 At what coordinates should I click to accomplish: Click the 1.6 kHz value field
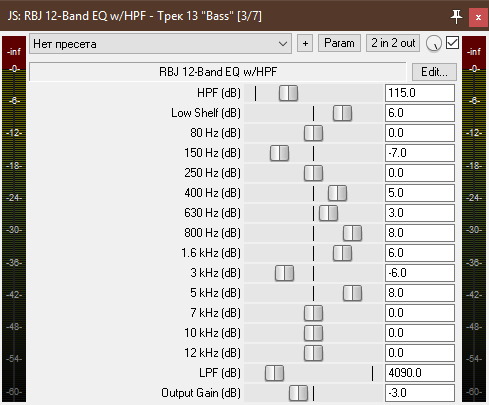[x=420, y=253]
